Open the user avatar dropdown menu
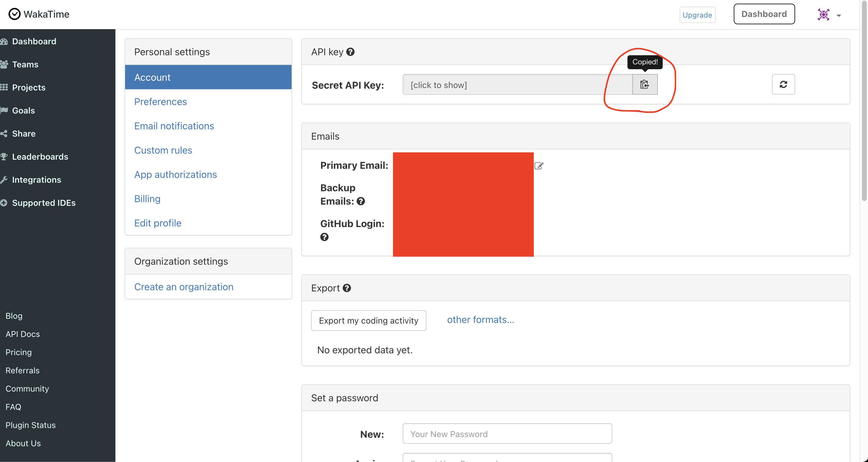This screenshot has height=462, width=868. 829,15
